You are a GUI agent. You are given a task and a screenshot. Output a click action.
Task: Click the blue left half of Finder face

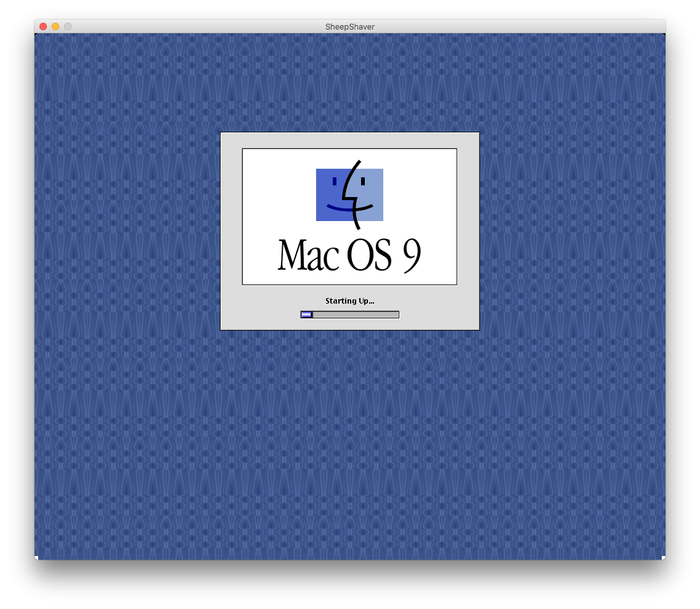[x=328, y=196]
